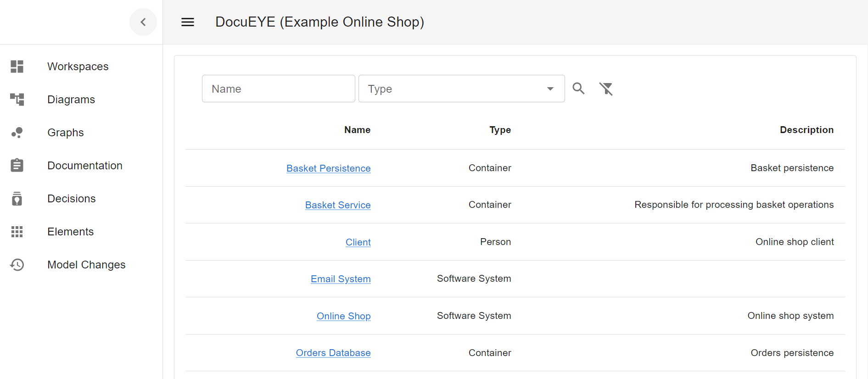The width and height of the screenshot is (868, 379).
Task: Click the Elements grid icon
Action: point(17,232)
